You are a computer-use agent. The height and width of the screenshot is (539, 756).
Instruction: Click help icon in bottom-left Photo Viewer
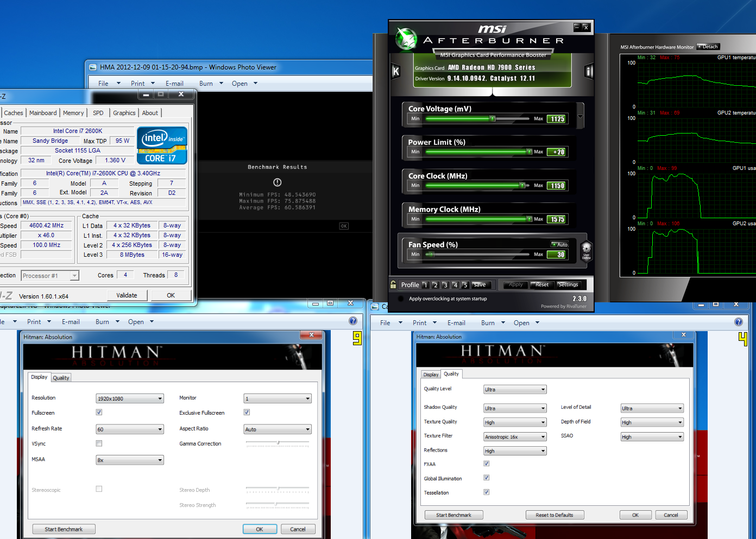point(353,321)
